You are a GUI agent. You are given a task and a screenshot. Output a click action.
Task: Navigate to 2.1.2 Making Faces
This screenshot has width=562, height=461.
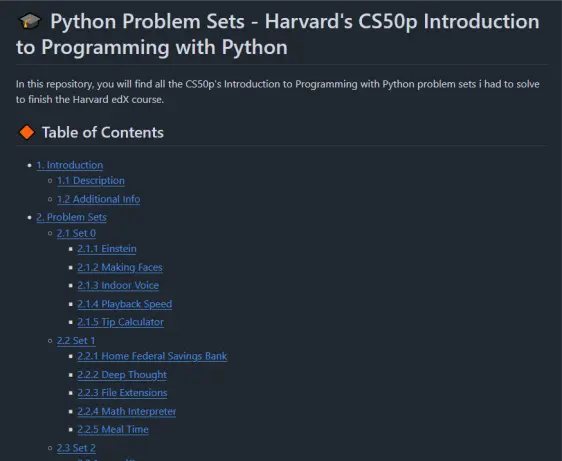120,267
